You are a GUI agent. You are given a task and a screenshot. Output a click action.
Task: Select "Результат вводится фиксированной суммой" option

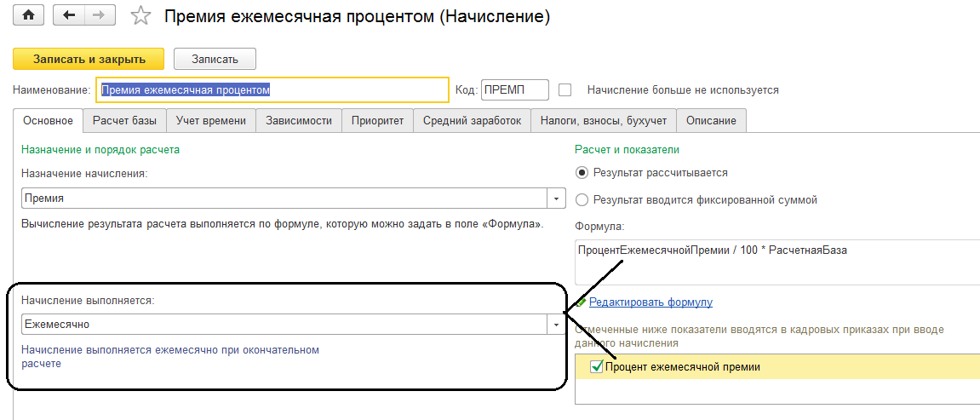pos(582,199)
